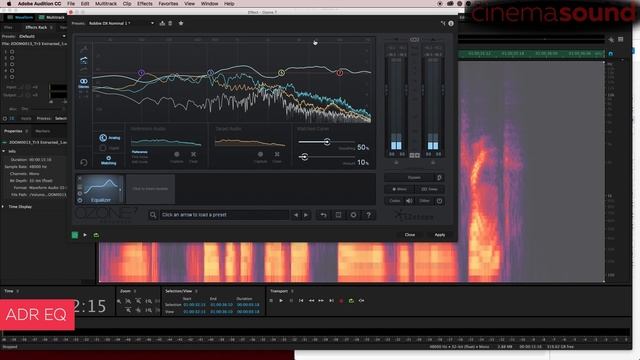Click the Matching gear icon

(x=109, y=158)
